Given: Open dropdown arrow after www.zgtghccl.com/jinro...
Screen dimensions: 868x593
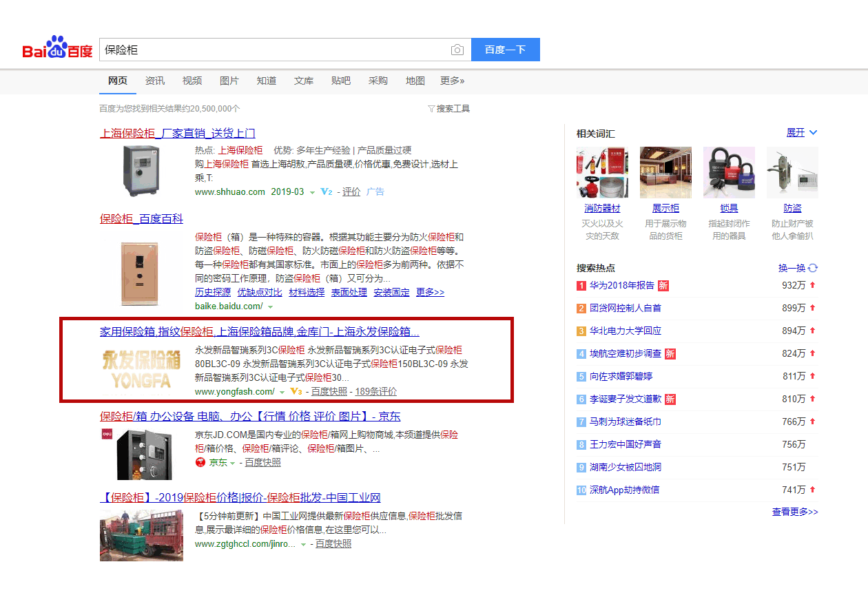Looking at the screenshot, I should pos(303,544).
